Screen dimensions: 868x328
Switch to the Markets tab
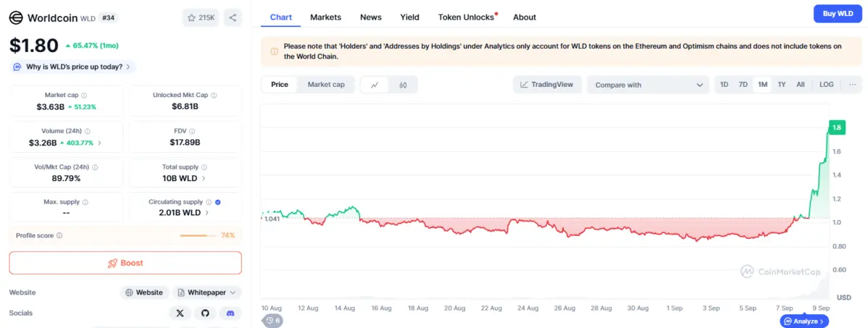tap(325, 17)
